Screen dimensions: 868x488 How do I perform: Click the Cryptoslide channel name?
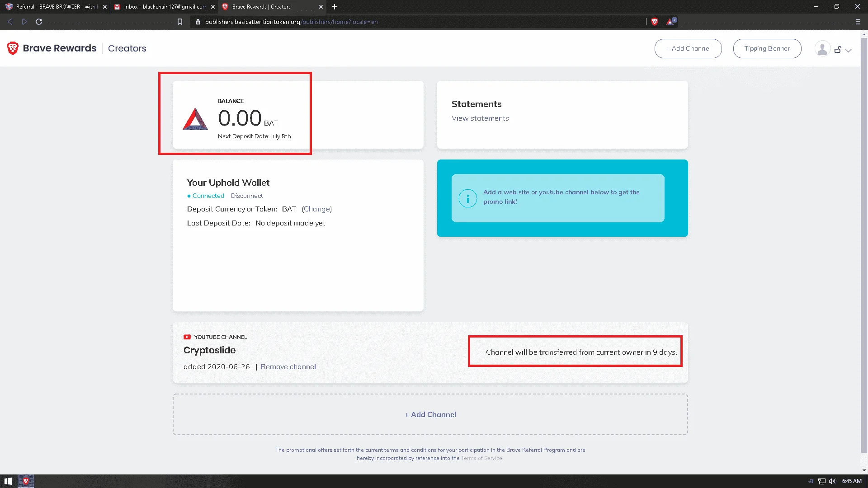[209, 350]
